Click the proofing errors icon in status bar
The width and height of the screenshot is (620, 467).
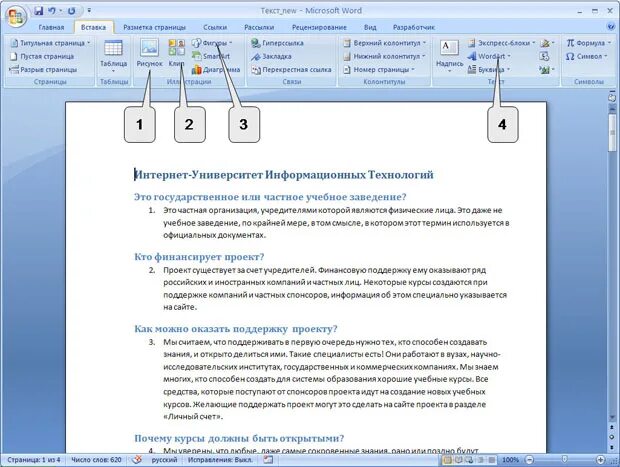[x=138, y=459]
